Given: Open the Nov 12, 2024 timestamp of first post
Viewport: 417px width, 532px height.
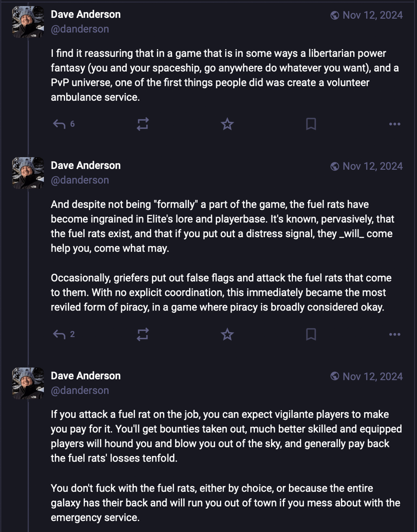Looking at the screenshot, I should [372, 15].
